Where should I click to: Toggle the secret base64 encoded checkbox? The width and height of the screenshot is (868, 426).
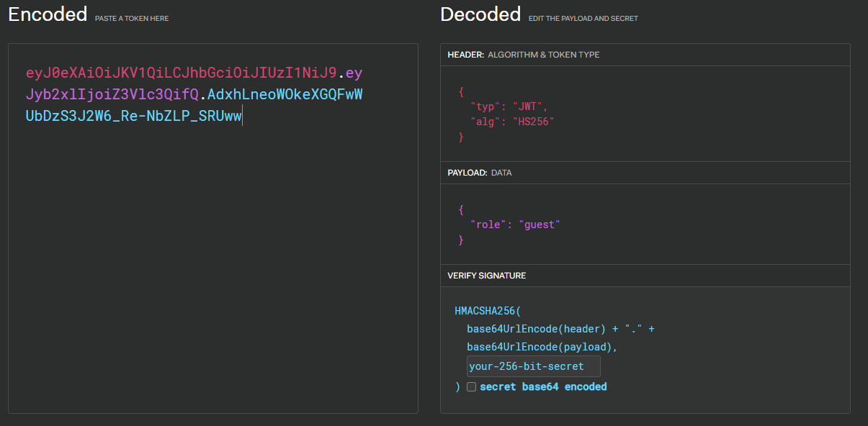[x=471, y=386]
